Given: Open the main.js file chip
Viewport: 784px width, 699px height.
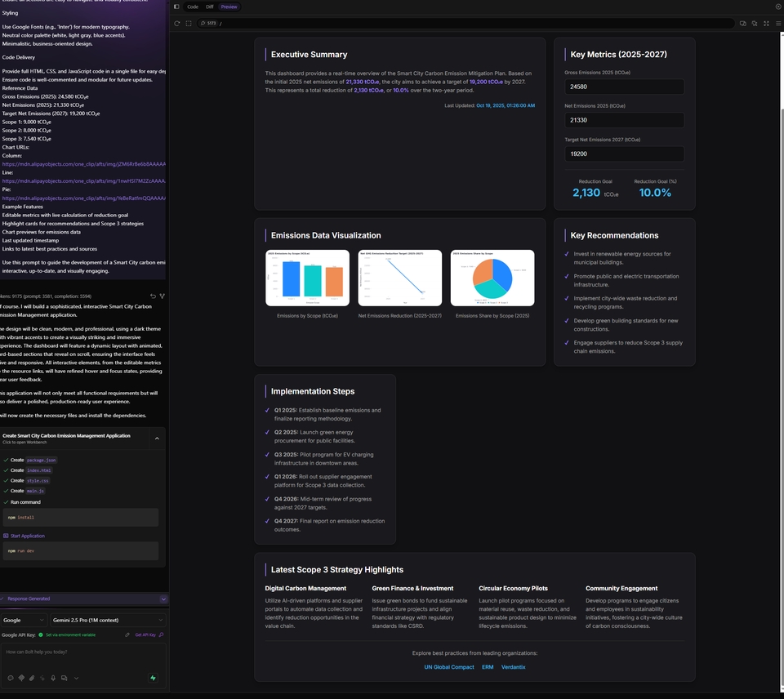Looking at the screenshot, I should [35, 491].
